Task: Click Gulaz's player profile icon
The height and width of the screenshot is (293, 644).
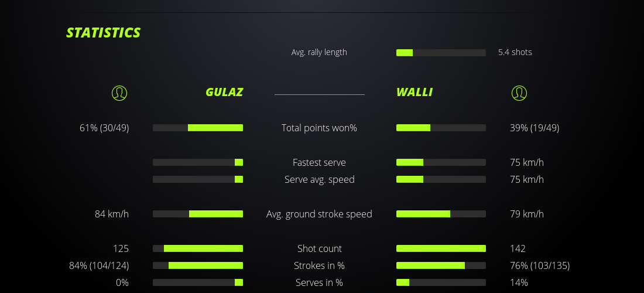Action: click(x=119, y=93)
